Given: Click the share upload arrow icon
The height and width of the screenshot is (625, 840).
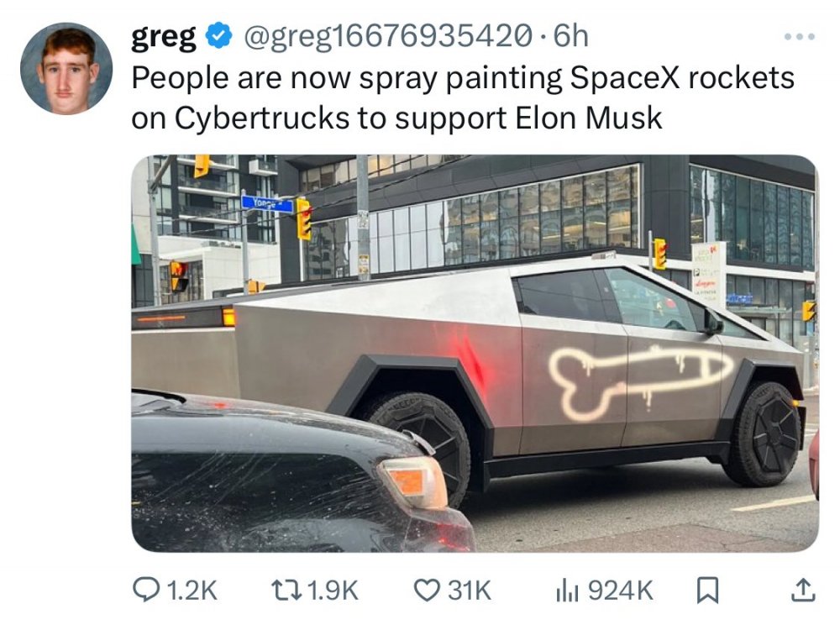Looking at the screenshot, I should pyautogui.click(x=803, y=590).
